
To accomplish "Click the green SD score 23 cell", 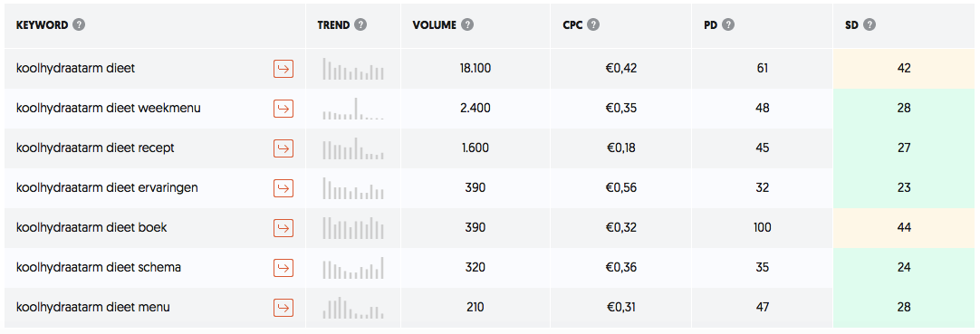I will 903,188.
